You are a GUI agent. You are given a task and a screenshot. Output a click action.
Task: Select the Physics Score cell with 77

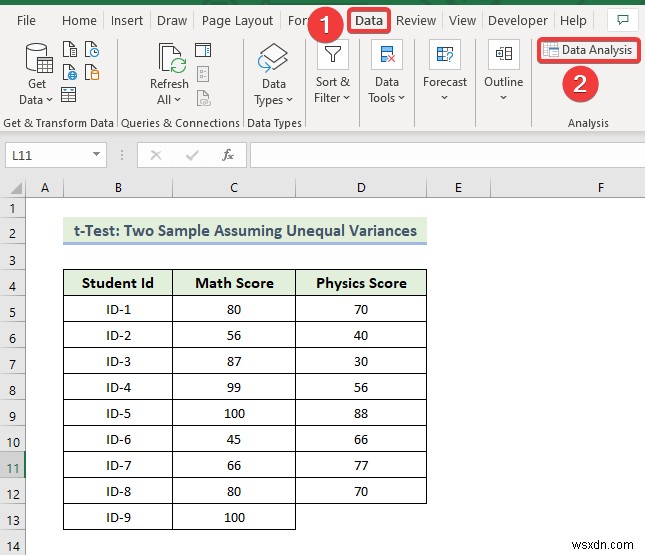click(x=361, y=465)
